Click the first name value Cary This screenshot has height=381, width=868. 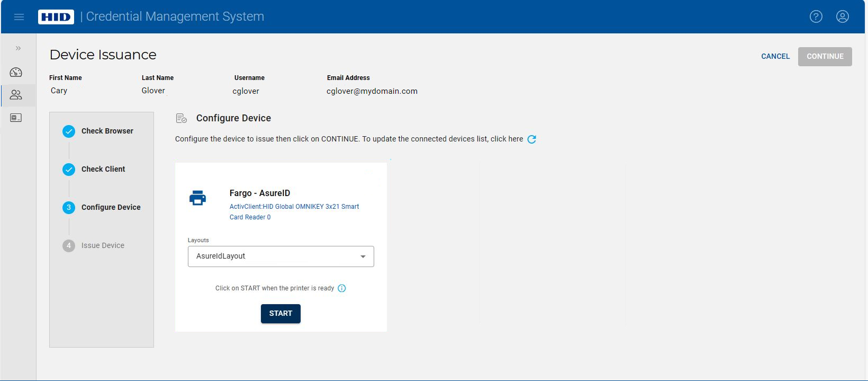[59, 91]
